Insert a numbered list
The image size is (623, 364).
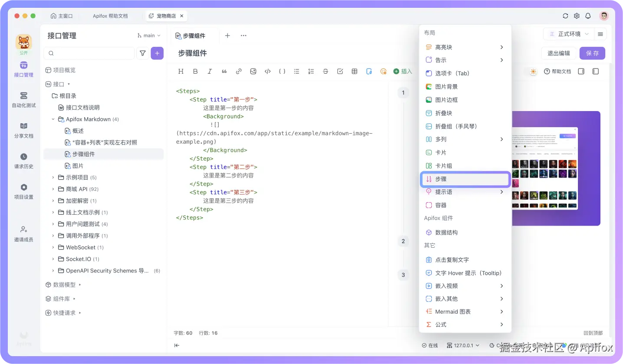(x=311, y=72)
